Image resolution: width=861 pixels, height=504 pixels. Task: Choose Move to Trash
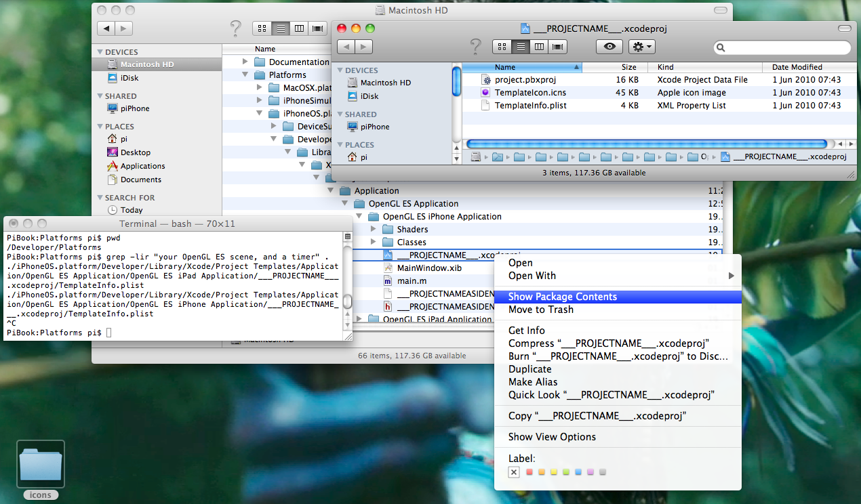coord(618,310)
